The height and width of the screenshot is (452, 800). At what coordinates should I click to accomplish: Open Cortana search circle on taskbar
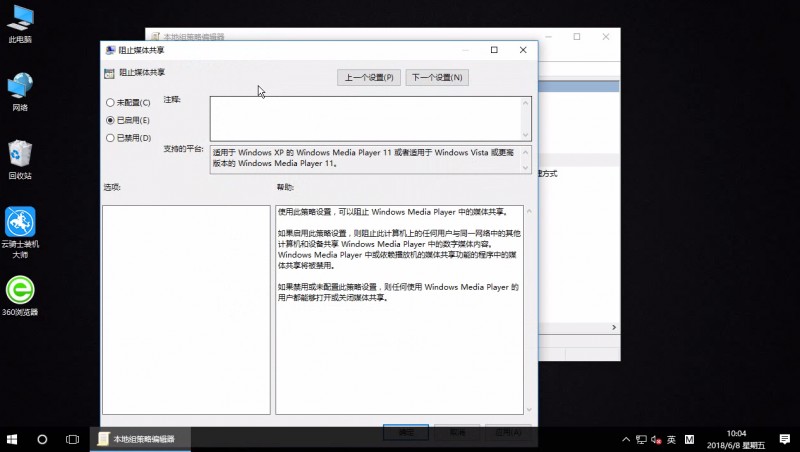(x=42, y=439)
